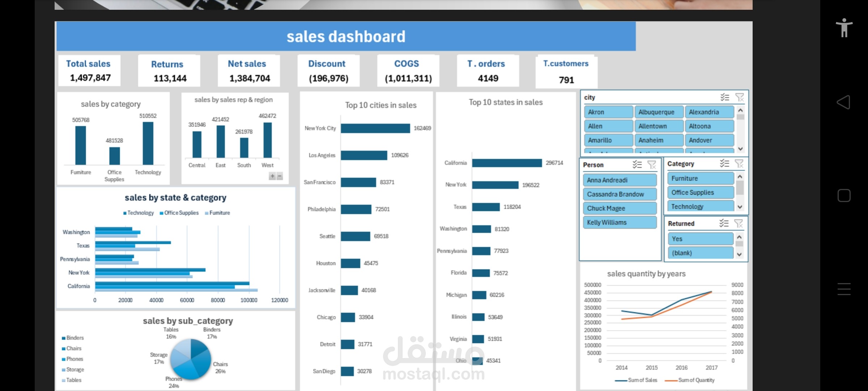Click Tables legend entry

point(72,380)
